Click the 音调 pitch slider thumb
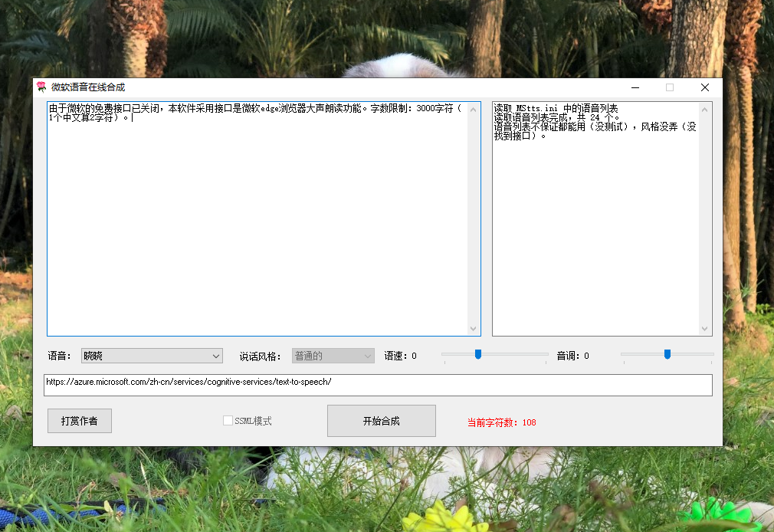 pos(667,354)
